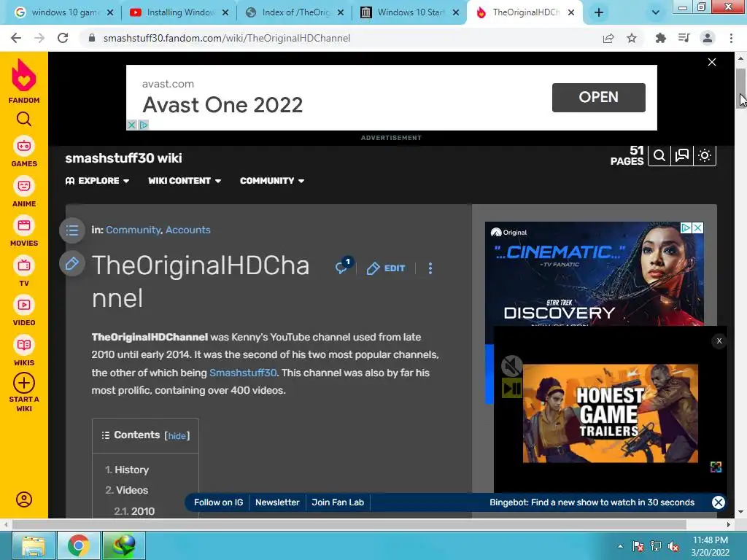The image size is (747, 560).
Task: Open the Fandom home flame logo
Action: [24, 76]
